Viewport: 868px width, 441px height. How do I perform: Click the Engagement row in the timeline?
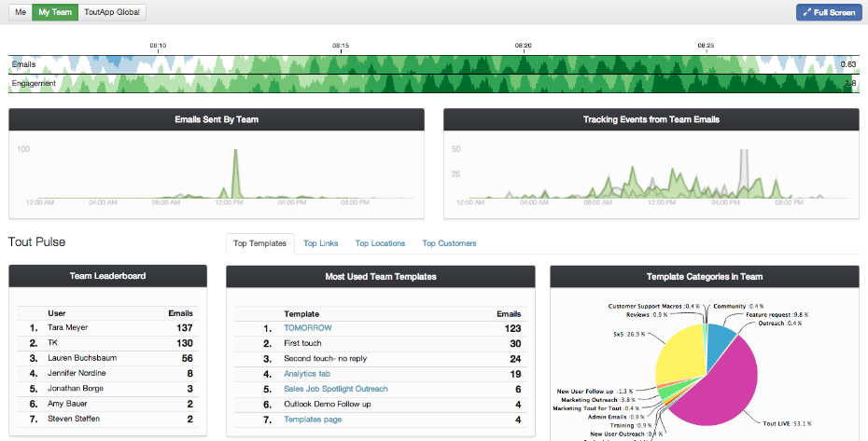tap(373, 84)
